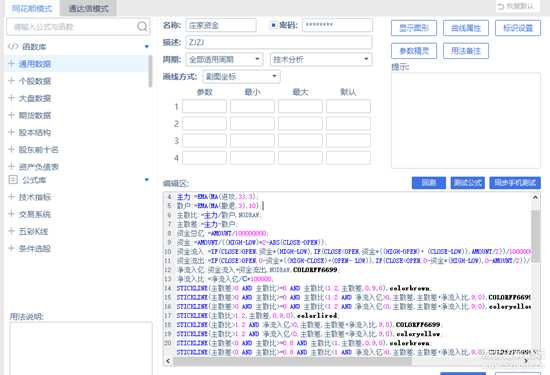Click code line 19 ending in coloryellow
The image size is (550, 375).
pyautogui.click(x=308, y=334)
